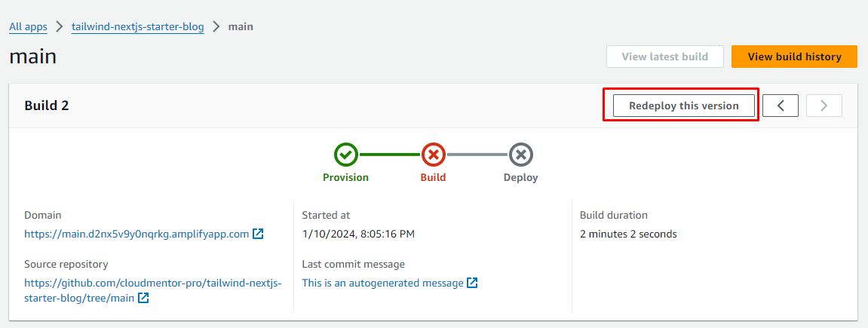The width and height of the screenshot is (868, 328).
Task: Click the red Build failed X icon
Action: pos(433,155)
